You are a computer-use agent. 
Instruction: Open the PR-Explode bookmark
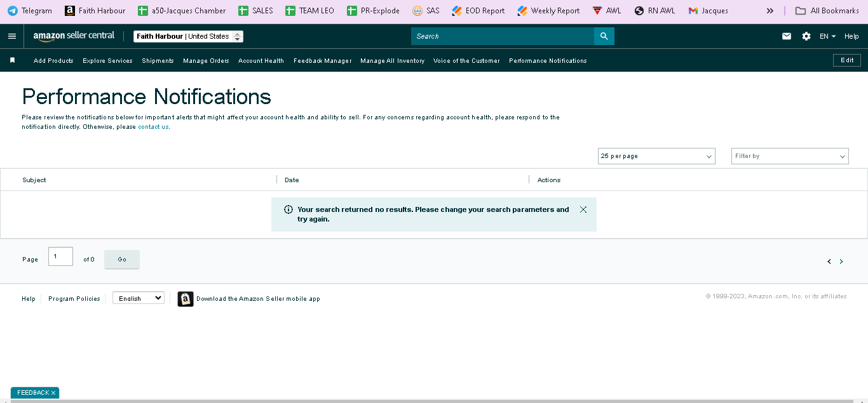[x=374, y=11]
